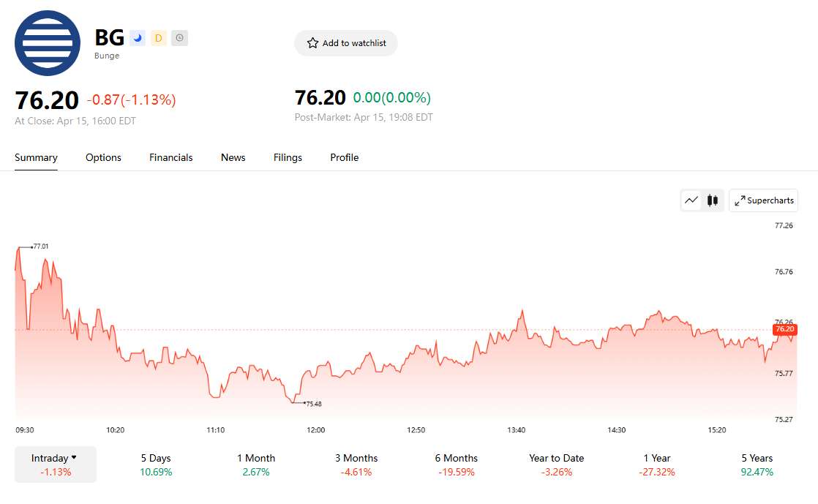Select the 5 Days range

tap(156, 464)
